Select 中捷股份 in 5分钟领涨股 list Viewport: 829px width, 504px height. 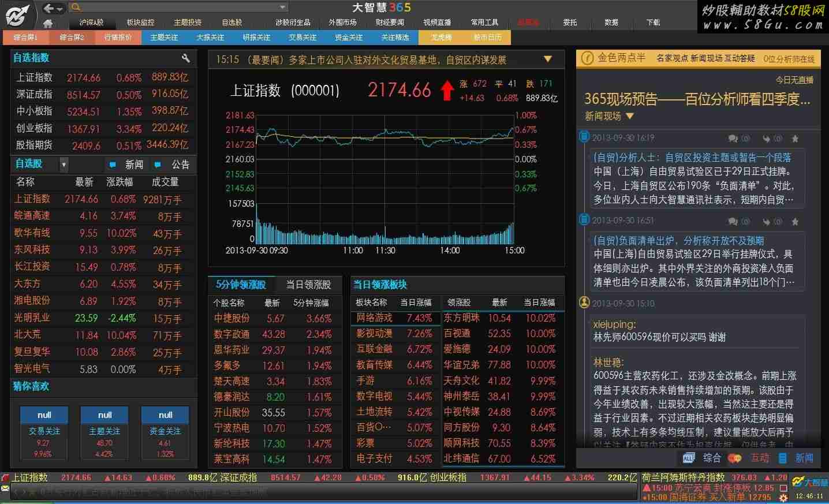tap(275, 318)
